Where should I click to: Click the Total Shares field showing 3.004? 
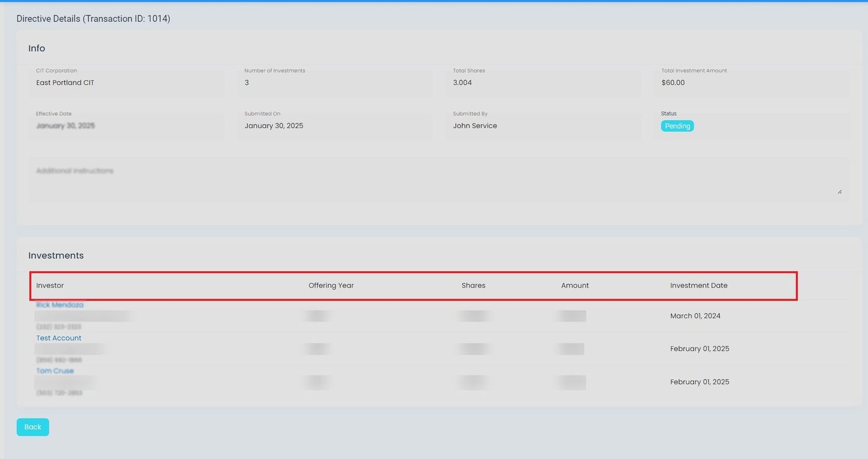(543, 82)
